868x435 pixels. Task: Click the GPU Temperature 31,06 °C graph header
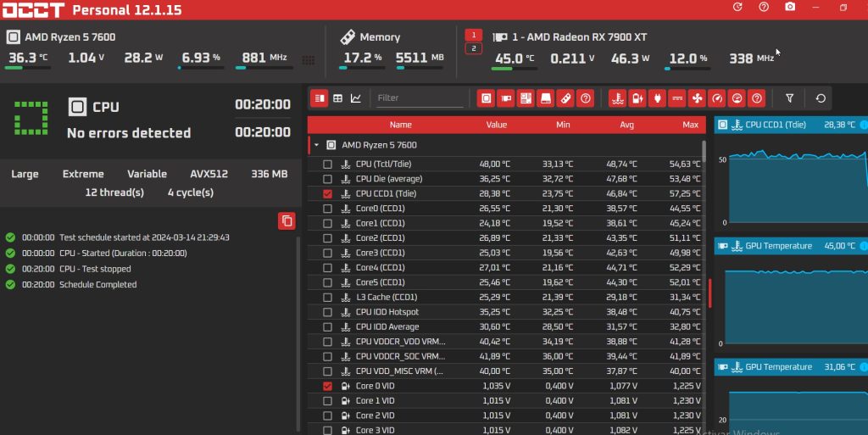[791, 367]
